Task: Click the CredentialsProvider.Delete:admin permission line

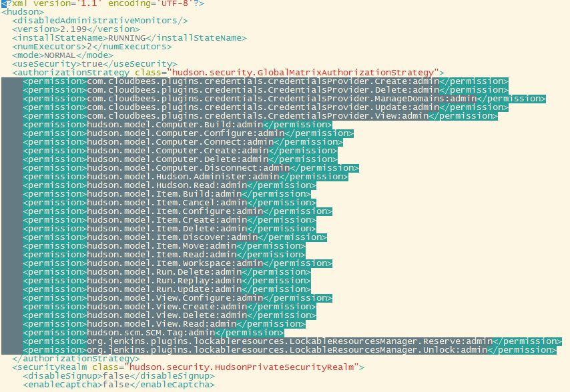Action: (266, 90)
